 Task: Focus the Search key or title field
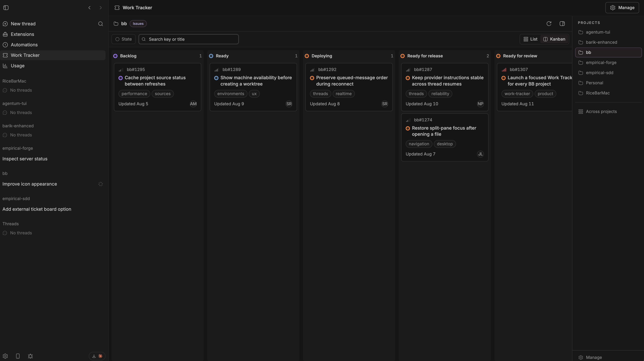pos(189,39)
